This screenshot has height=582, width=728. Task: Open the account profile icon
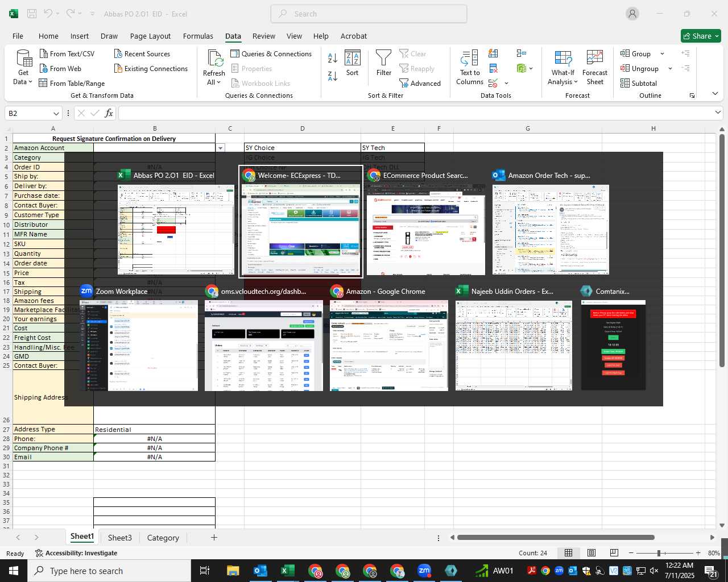click(632, 14)
